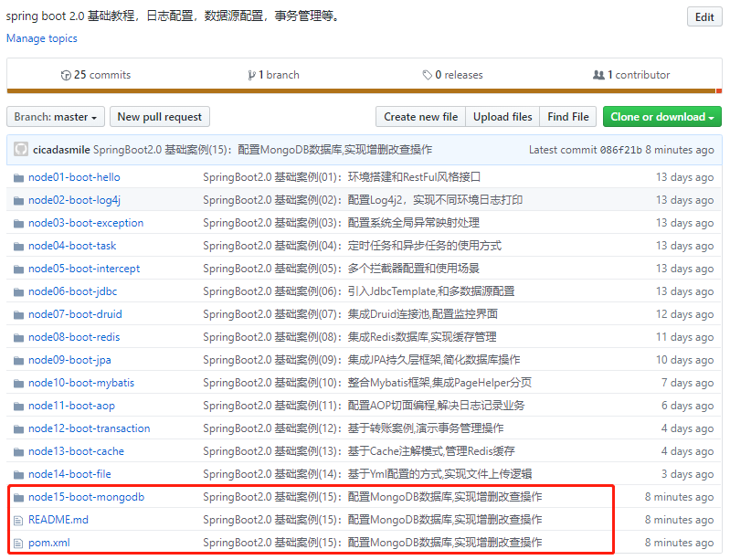The height and width of the screenshot is (560, 730).
Task: Click folder icon beside node14-boot-file
Action: 18,475
